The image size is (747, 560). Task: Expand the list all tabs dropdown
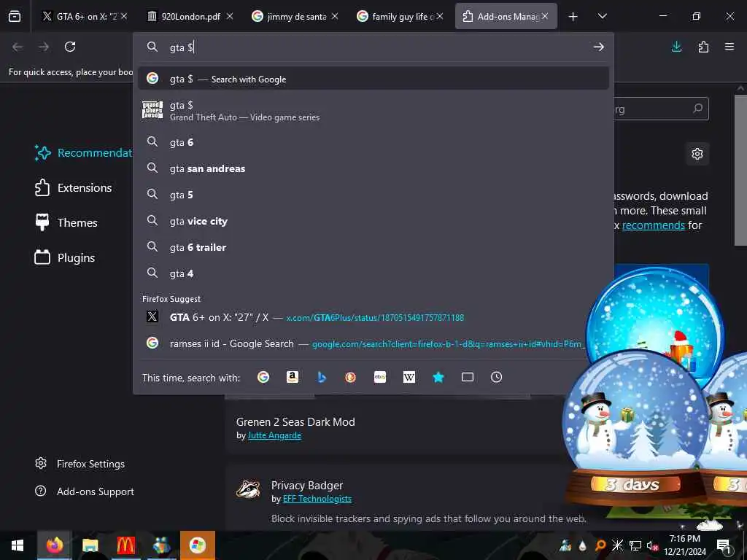click(x=602, y=16)
